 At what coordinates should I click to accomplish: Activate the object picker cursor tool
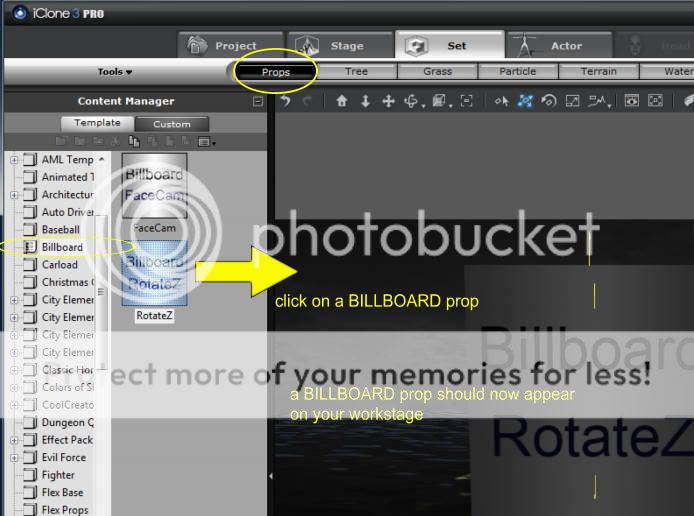click(501, 101)
